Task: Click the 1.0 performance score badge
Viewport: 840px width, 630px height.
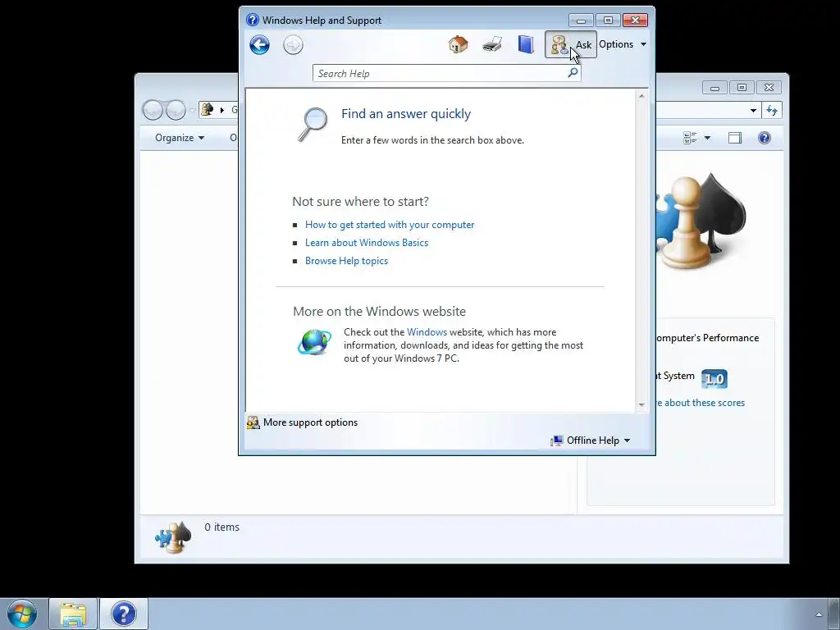Action: point(714,379)
